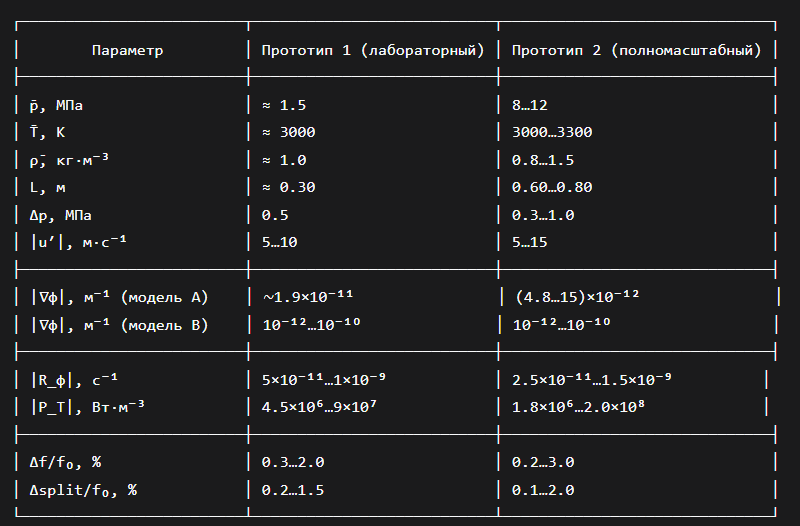The height and width of the screenshot is (526, 800).
Task: Select the "|∇φ|, м⁻¹ (модель B)" label
Action: (x=118, y=324)
